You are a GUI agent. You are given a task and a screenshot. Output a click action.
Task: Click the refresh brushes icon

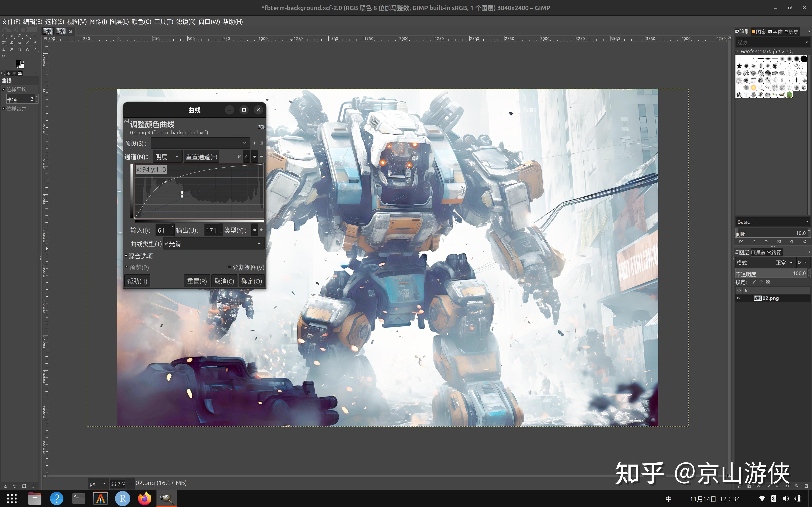[791, 242]
